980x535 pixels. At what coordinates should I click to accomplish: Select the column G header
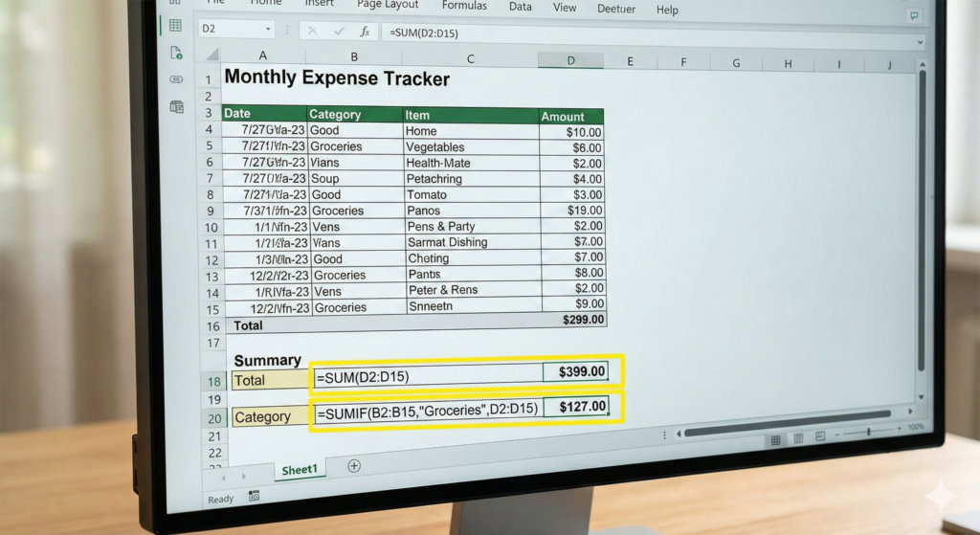(x=736, y=63)
